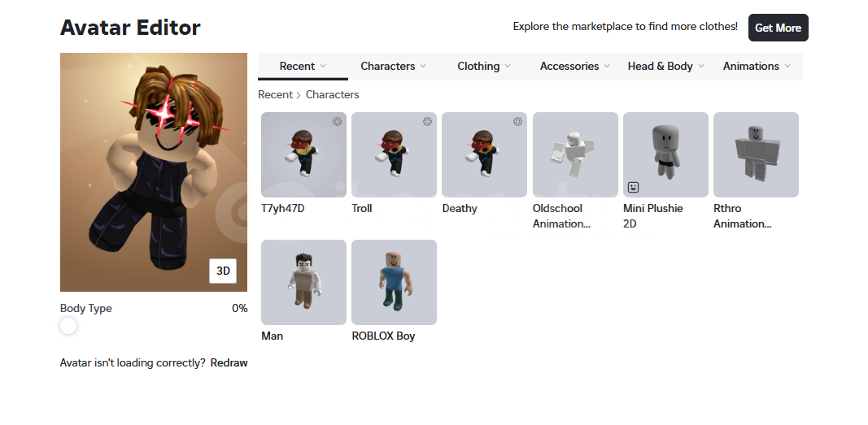Open settings gear on Deathy character
The height and width of the screenshot is (425, 868).
point(517,122)
